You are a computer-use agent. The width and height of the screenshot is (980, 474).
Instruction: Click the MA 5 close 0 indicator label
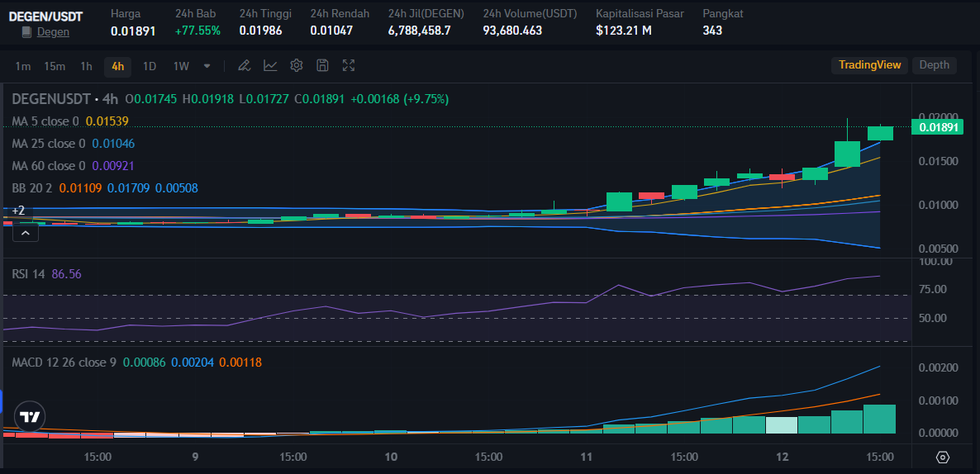coord(45,121)
